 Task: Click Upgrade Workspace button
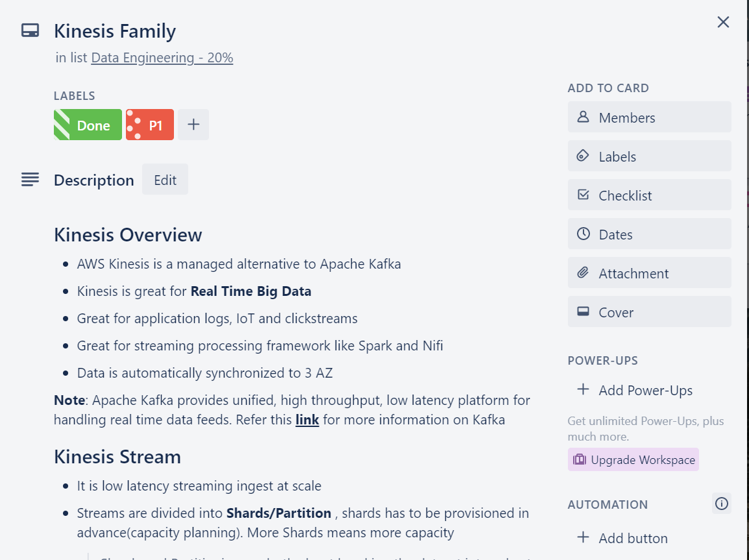pos(633,459)
